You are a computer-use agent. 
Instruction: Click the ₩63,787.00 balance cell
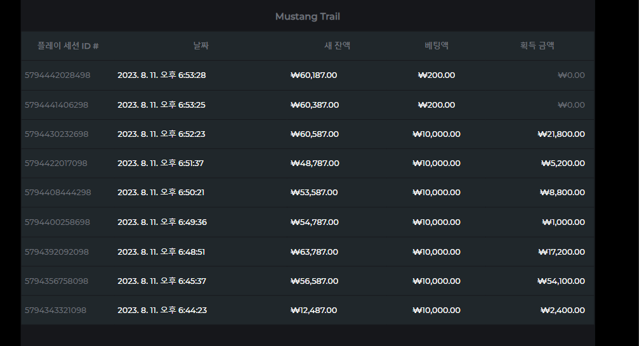click(x=314, y=252)
